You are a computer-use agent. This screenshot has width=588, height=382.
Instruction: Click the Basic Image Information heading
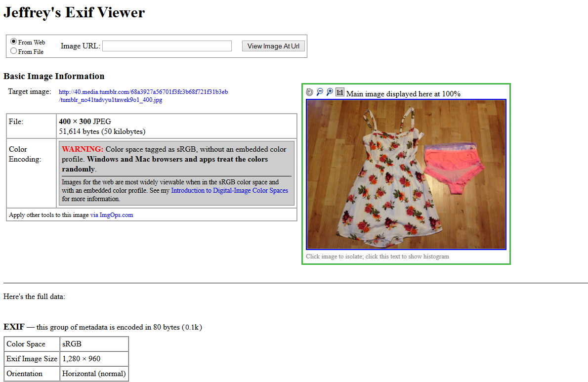(54, 76)
